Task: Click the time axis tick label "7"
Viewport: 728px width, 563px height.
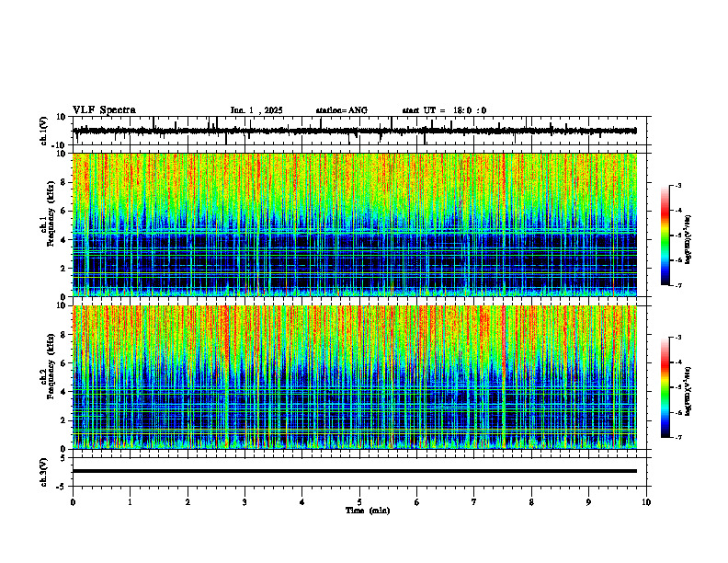Action: pyautogui.click(x=474, y=502)
